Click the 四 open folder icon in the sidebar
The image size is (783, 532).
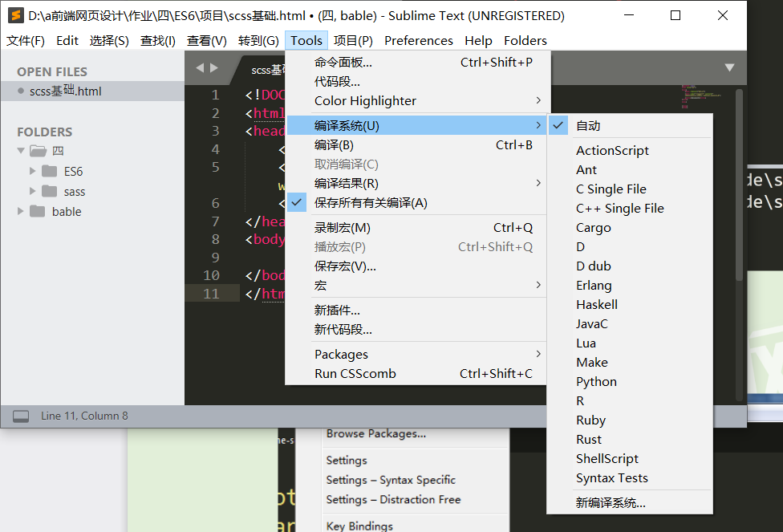tap(38, 150)
